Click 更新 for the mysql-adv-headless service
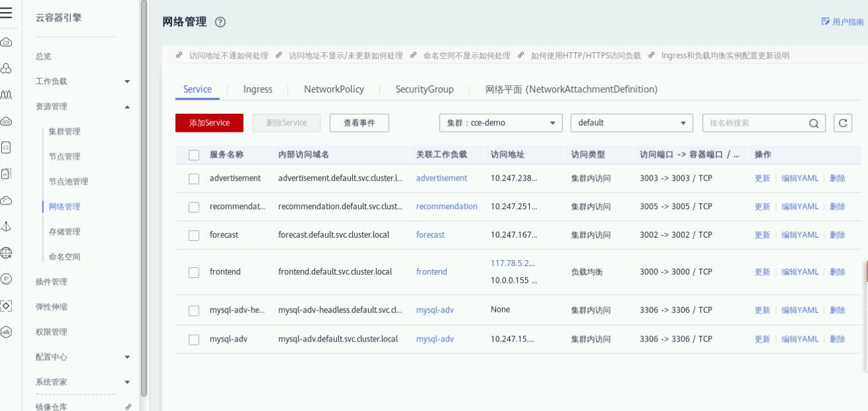 pyautogui.click(x=762, y=310)
